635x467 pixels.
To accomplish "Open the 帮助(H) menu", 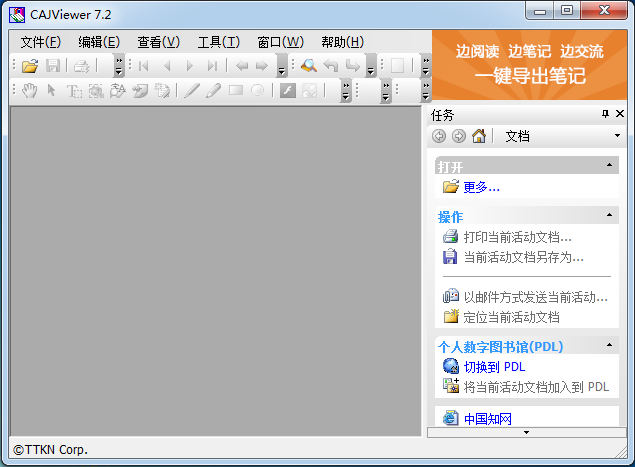I will pos(343,42).
